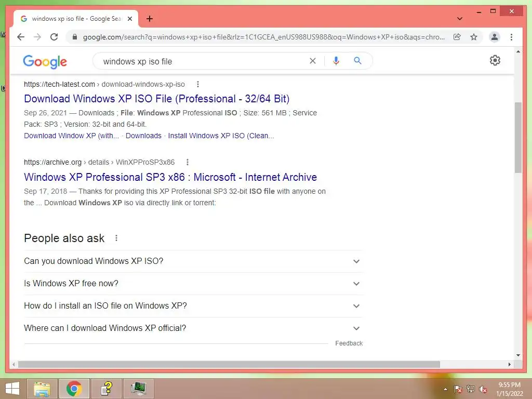Click the browser forward arrow
Screen dimensions: 532x399
37,37
